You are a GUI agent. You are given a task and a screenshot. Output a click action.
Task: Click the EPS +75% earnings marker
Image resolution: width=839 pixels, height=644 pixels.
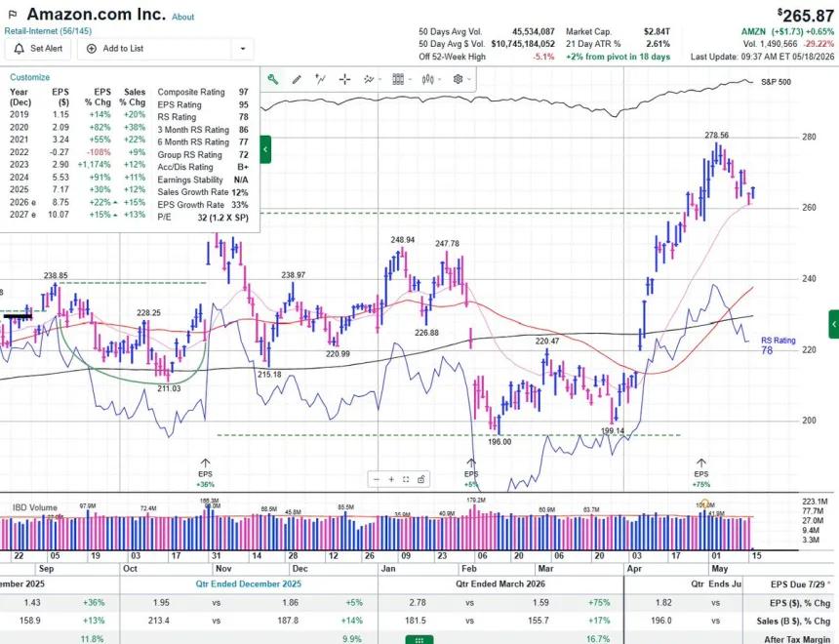click(x=700, y=474)
